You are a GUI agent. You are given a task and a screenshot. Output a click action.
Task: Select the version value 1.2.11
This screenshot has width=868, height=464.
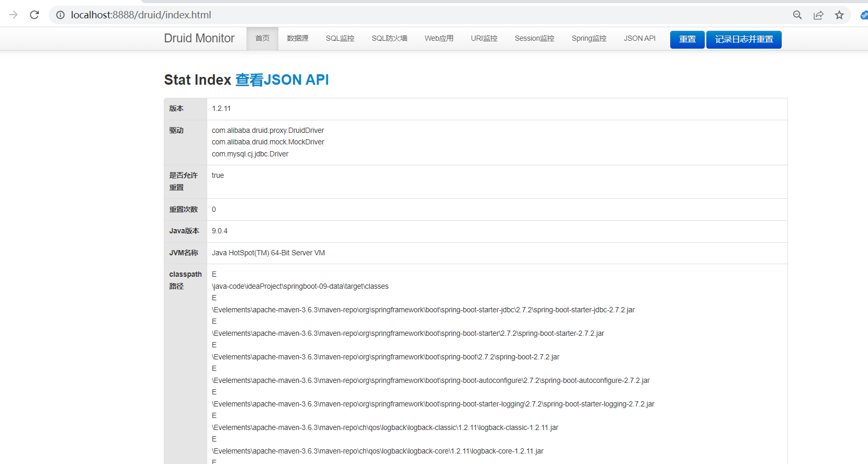tap(221, 108)
